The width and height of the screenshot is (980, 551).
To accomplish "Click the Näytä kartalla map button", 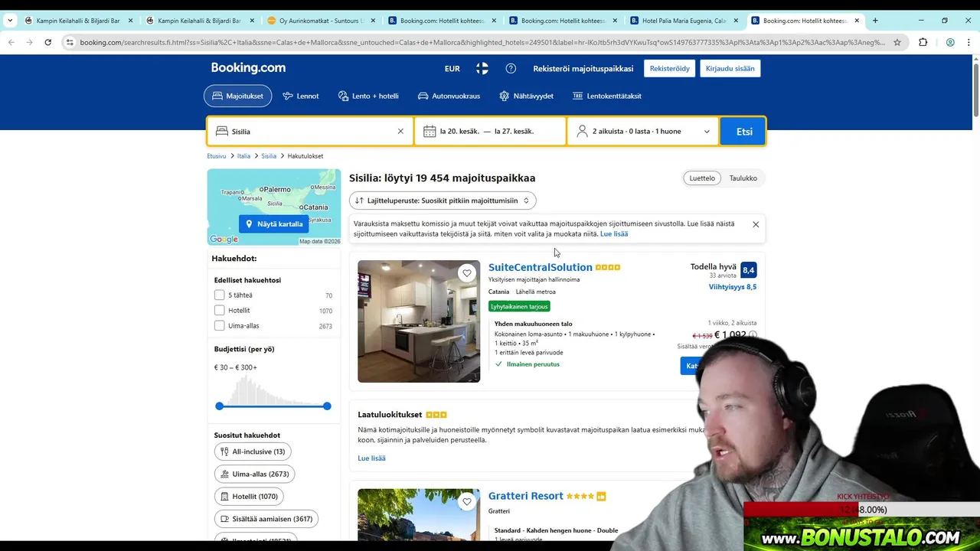I will (273, 224).
